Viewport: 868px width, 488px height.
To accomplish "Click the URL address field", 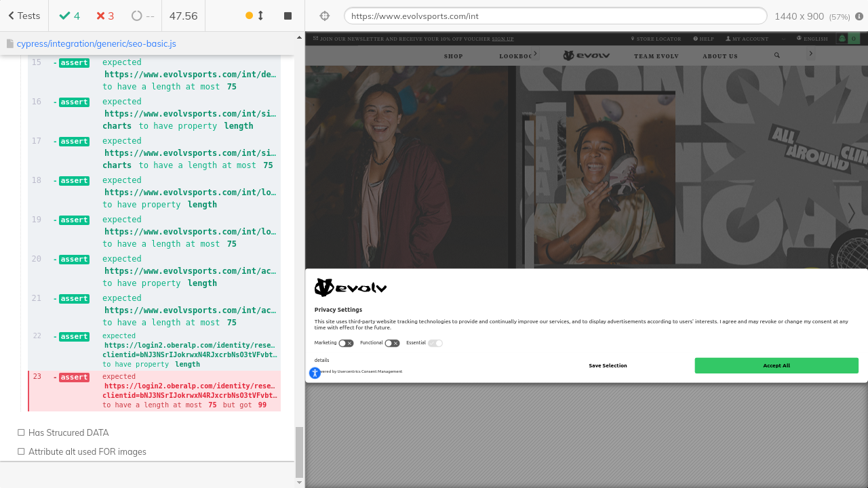I will (555, 16).
